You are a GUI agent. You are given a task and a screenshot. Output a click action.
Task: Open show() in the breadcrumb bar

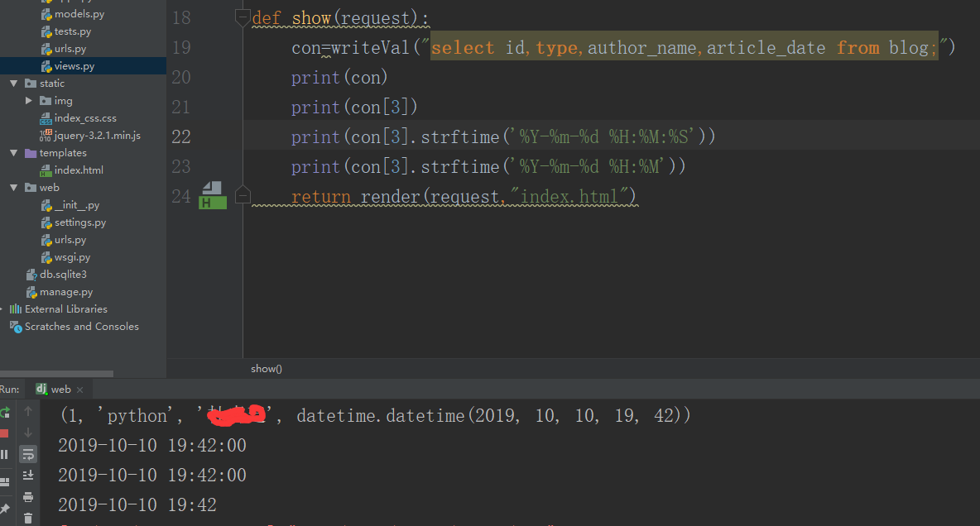coord(266,369)
